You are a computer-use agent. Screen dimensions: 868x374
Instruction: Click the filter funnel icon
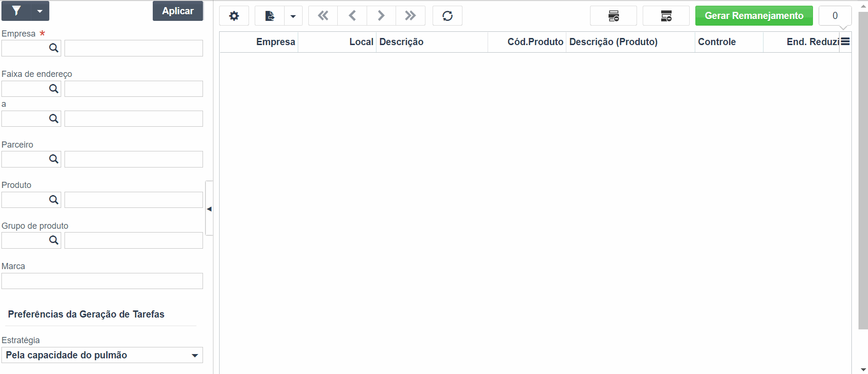pyautogui.click(x=17, y=11)
